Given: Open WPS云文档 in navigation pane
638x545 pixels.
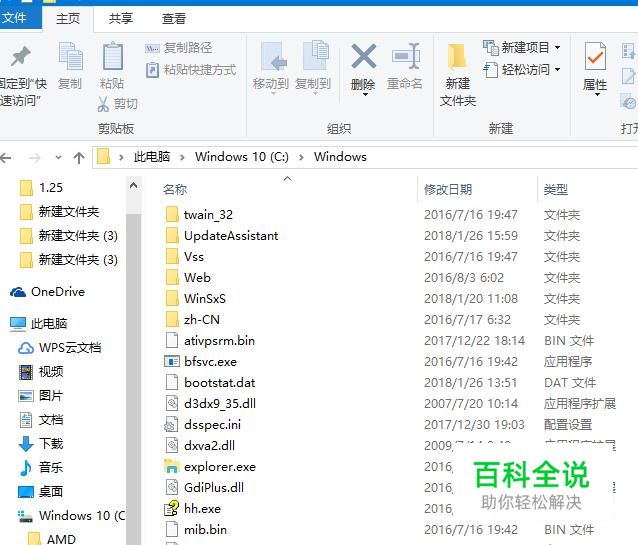Looking at the screenshot, I should coord(59,348).
